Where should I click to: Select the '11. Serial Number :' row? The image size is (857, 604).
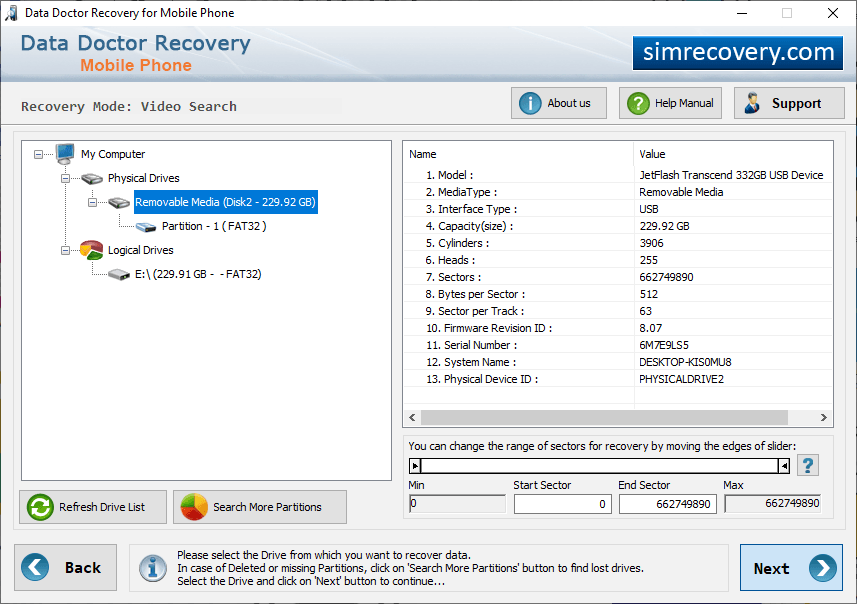coord(618,345)
